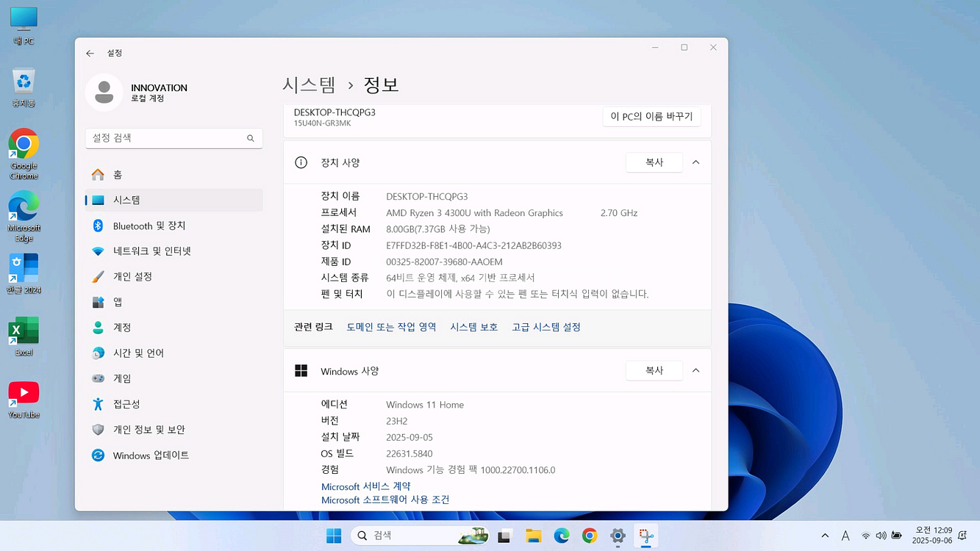Open the 휴지통 (Recycle Bin)

(x=23, y=81)
